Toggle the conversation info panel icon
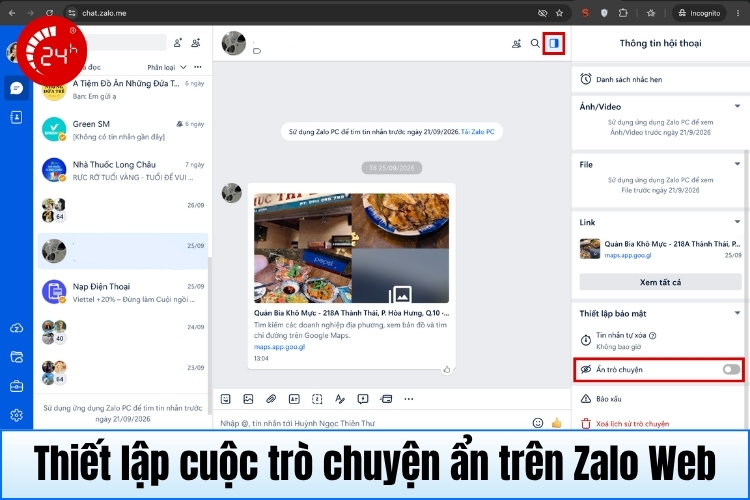This screenshot has height=500, width=750. click(554, 44)
